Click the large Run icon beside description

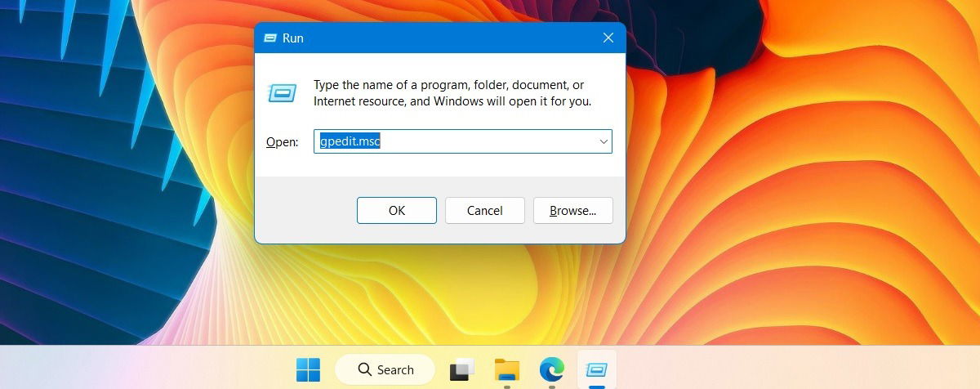[282, 93]
